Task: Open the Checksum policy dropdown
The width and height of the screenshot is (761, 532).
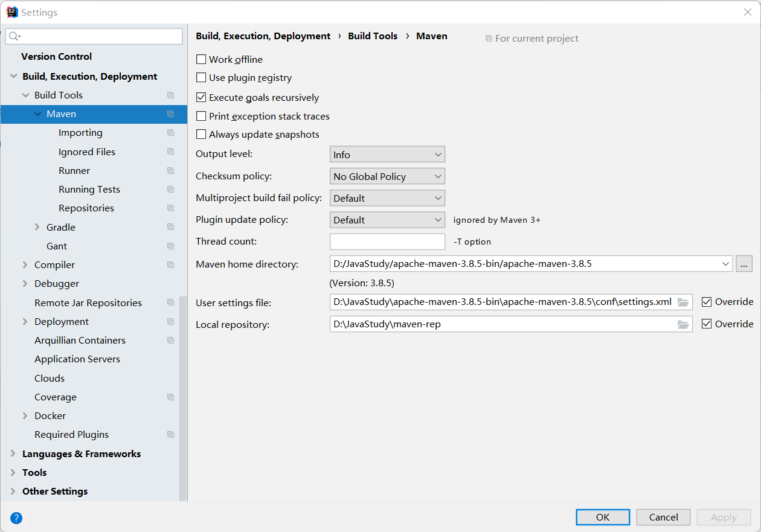Action: pos(387,176)
